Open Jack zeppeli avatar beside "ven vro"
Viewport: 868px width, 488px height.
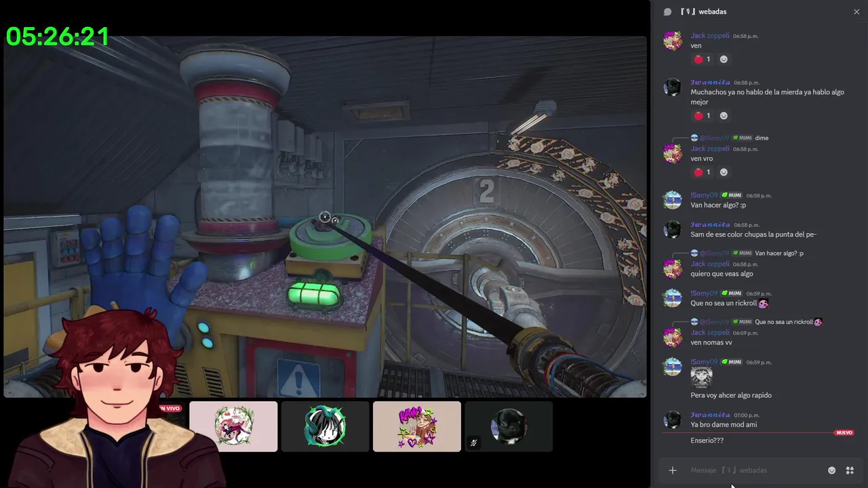tap(673, 153)
